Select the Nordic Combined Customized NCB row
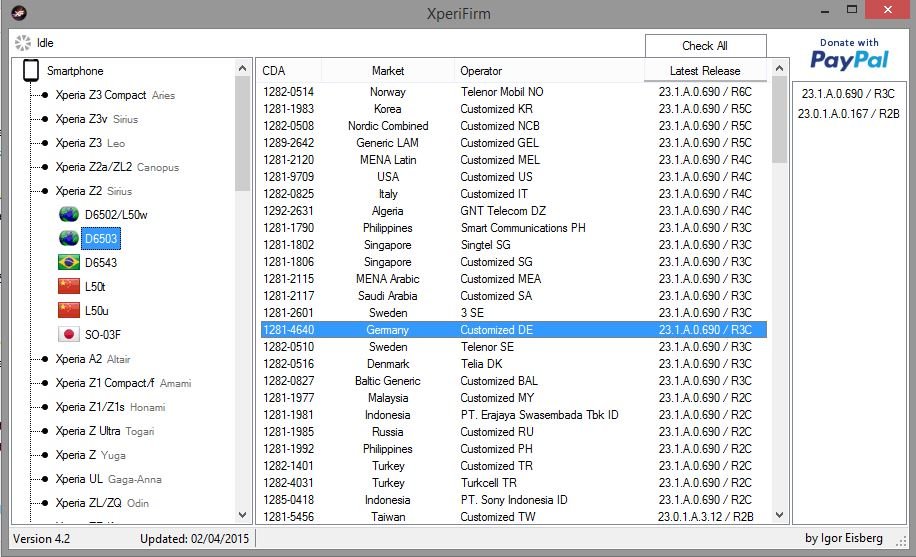 [x=513, y=126]
